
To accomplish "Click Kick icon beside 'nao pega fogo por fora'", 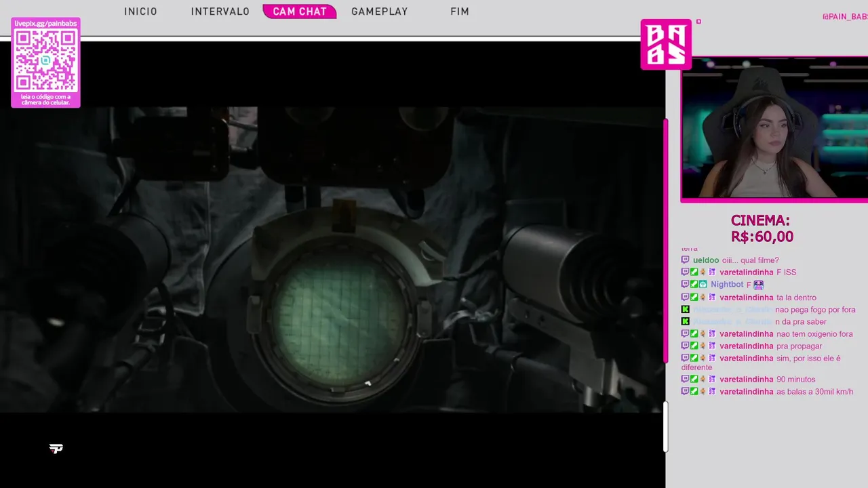I will point(685,310).
